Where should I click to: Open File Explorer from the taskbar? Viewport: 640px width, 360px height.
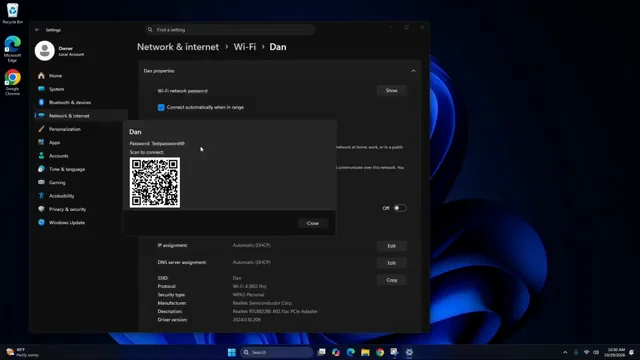coord(365,352)
